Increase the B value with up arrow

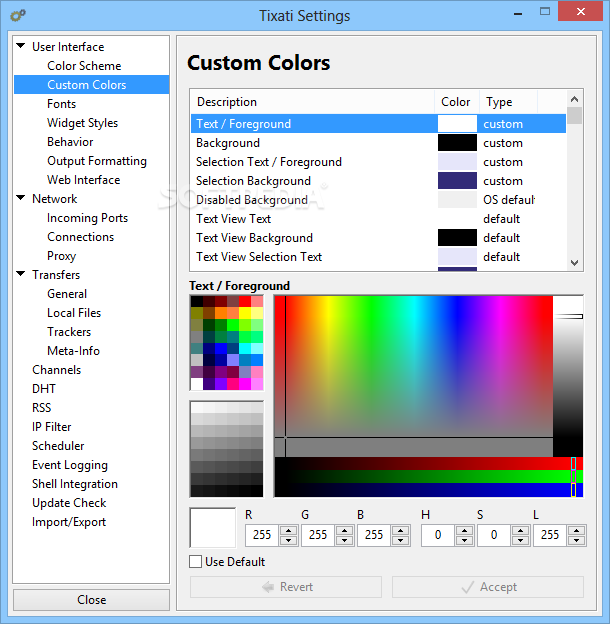(401, 530)
